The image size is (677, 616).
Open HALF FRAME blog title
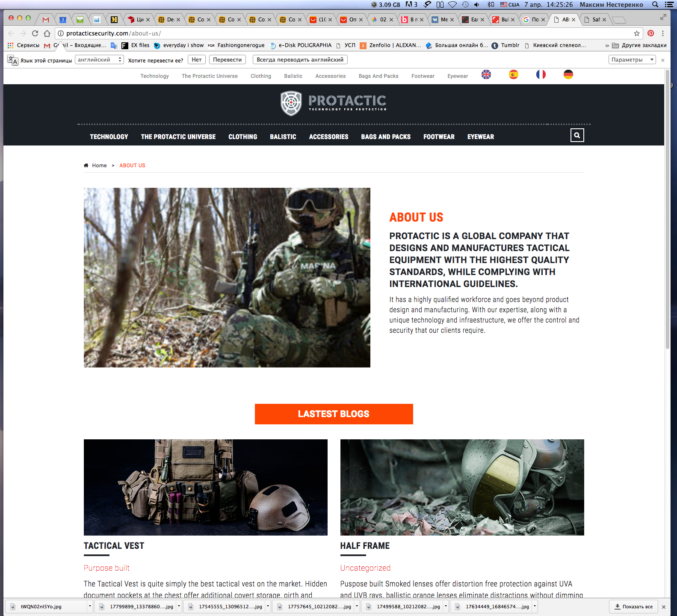(365, 546)
